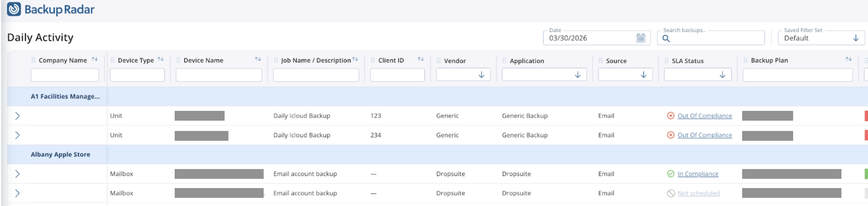
Task: Open the calendar picker in Date field
Action: 640,38
